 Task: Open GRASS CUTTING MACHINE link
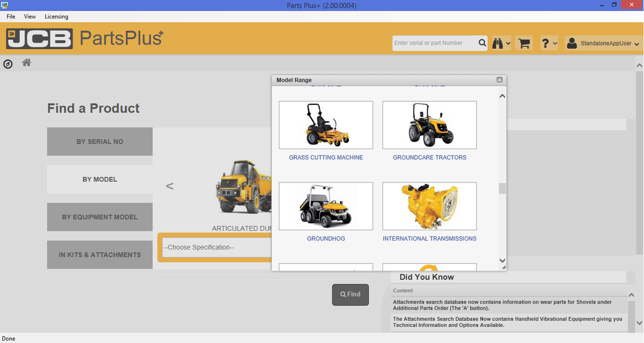tap(326, 158)
